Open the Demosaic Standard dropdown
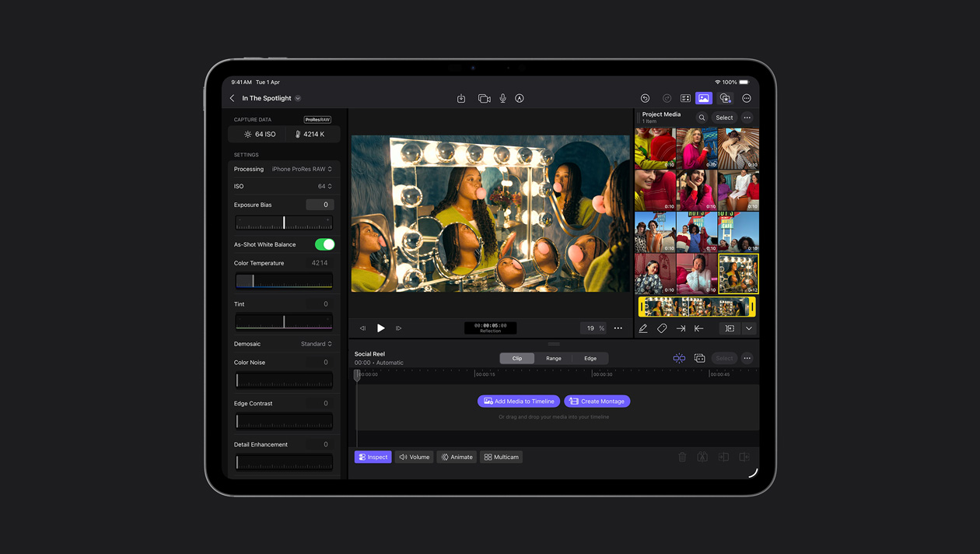Screen dimensions: 980x554 click(x=317, y=343)
